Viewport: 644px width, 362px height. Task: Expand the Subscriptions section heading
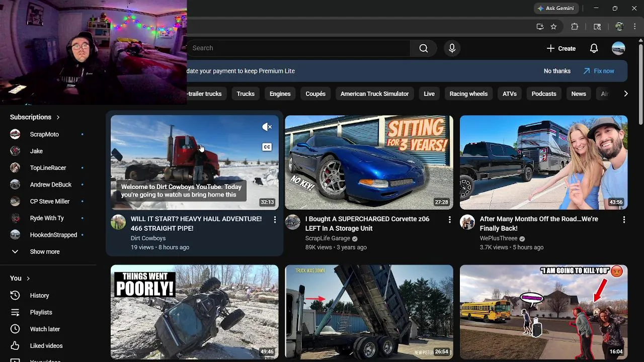(35, 117)
